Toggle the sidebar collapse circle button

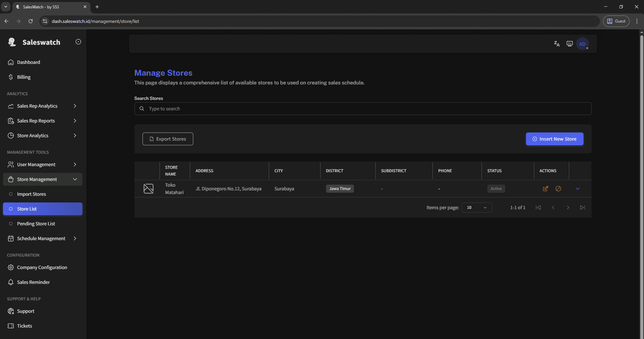point(78,42)
